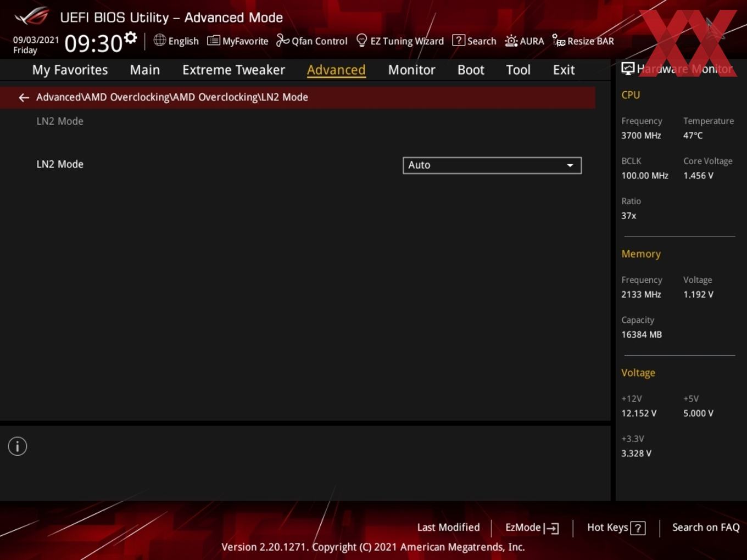Open the LN2 Mode Auto dropdown
This screenshot has width=747, height=560.
coord(492,165)
